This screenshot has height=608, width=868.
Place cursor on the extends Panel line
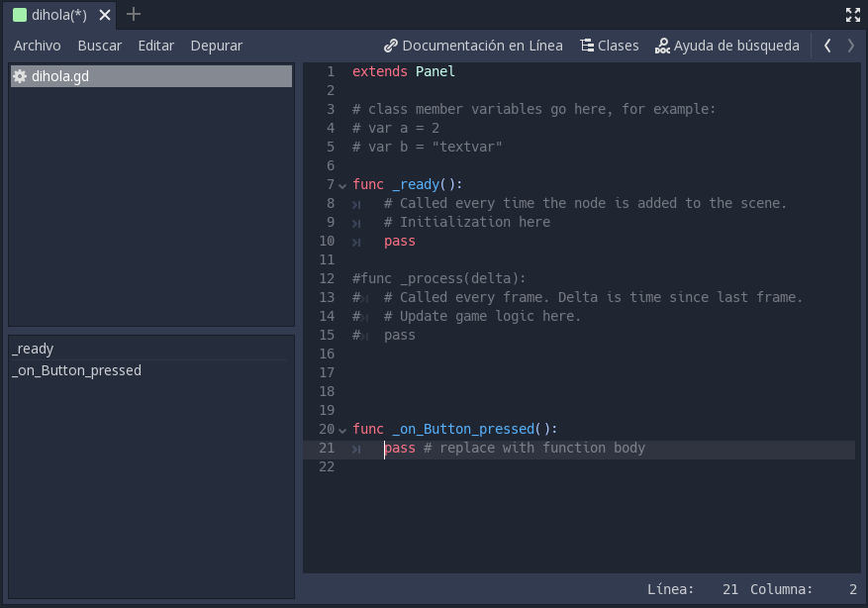click(404, 71)
